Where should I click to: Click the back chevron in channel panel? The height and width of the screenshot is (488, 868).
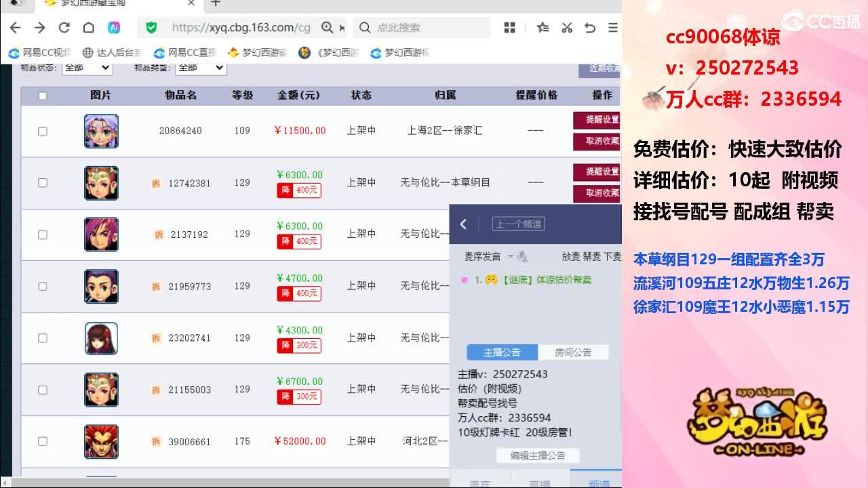[x=464, y=224]
